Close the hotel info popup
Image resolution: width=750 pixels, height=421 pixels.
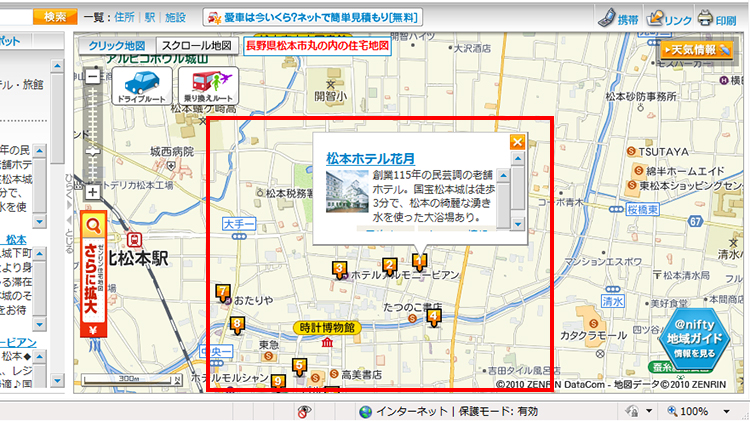[517, 142]
